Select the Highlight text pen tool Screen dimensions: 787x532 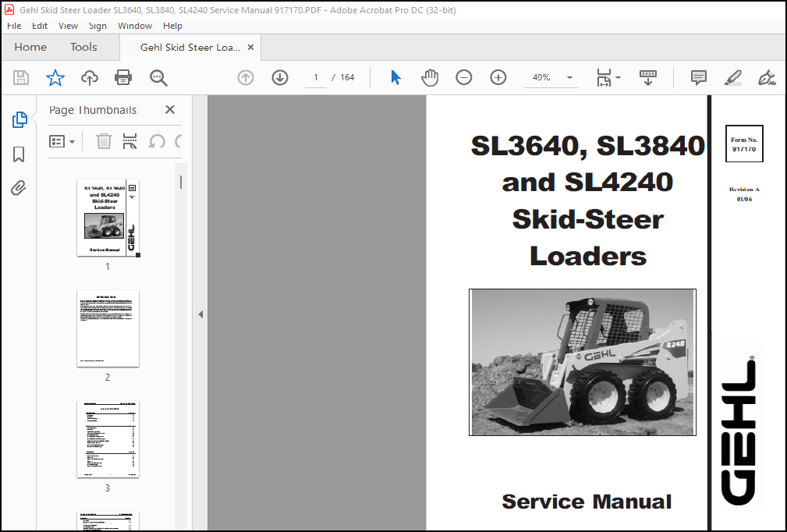[x=733, y=78]
